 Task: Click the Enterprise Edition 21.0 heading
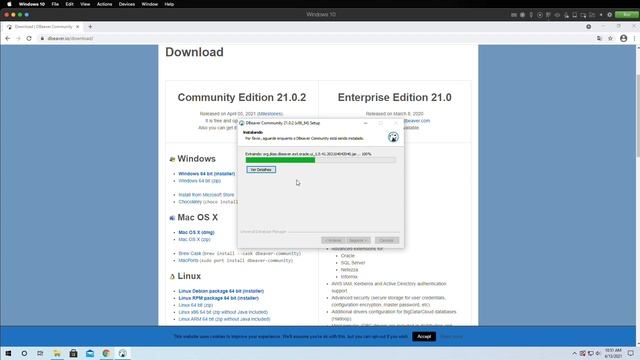pyautogui.click(x=395, y=98)
